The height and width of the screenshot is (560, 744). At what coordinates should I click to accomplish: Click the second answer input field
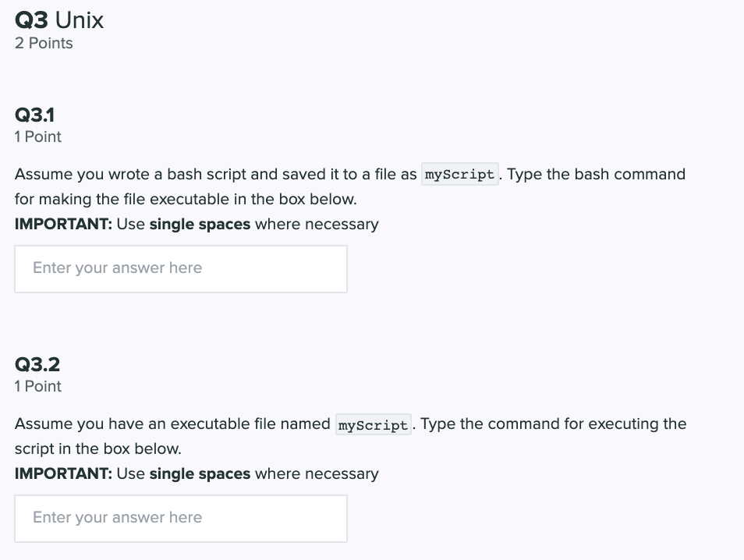pos(180,518)
